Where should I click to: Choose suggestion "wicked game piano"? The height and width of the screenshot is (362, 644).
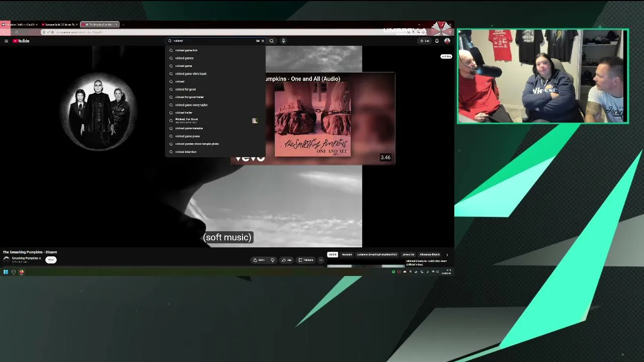tap(215, 136)
